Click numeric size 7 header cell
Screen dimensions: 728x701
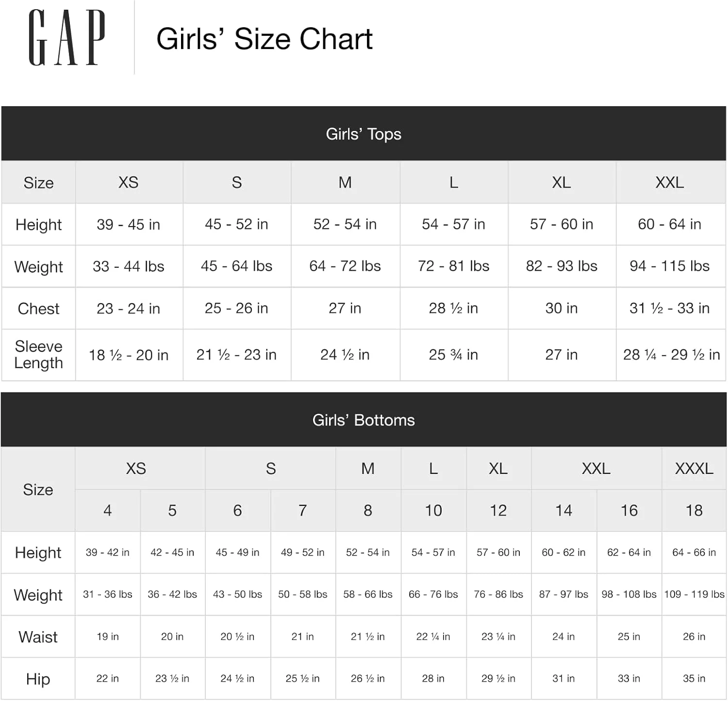[302, 510]
